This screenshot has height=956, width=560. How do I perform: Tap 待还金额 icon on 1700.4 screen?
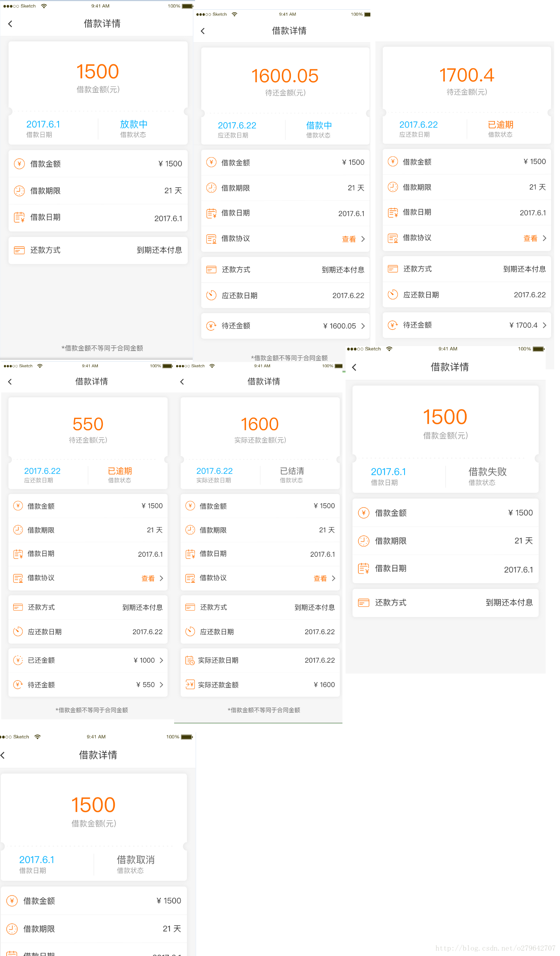(393, 325)
